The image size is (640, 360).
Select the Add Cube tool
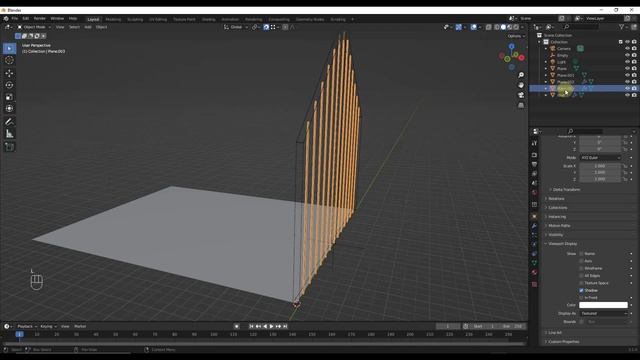tap(9, 147)
